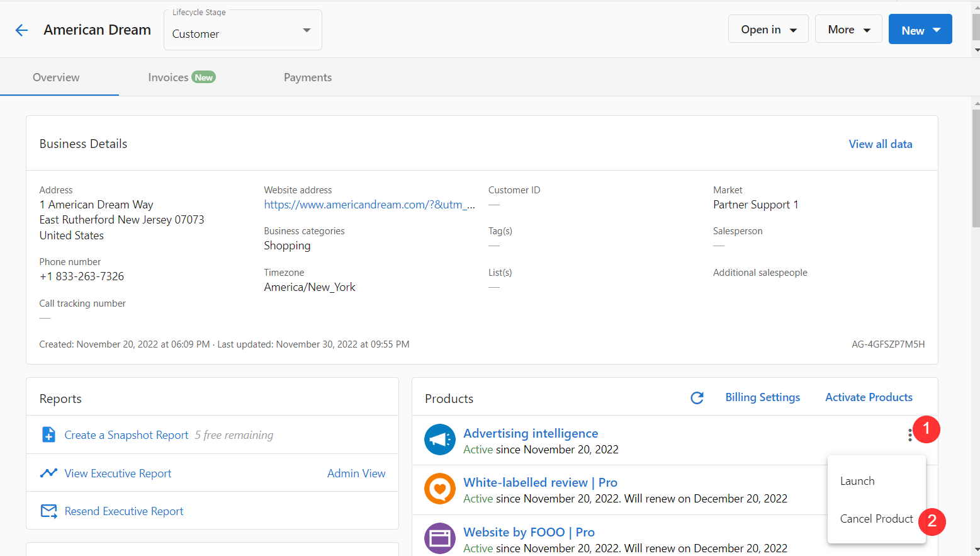Click the Shopping business category value
Screen dimensions: 980x556
point(287,246)
